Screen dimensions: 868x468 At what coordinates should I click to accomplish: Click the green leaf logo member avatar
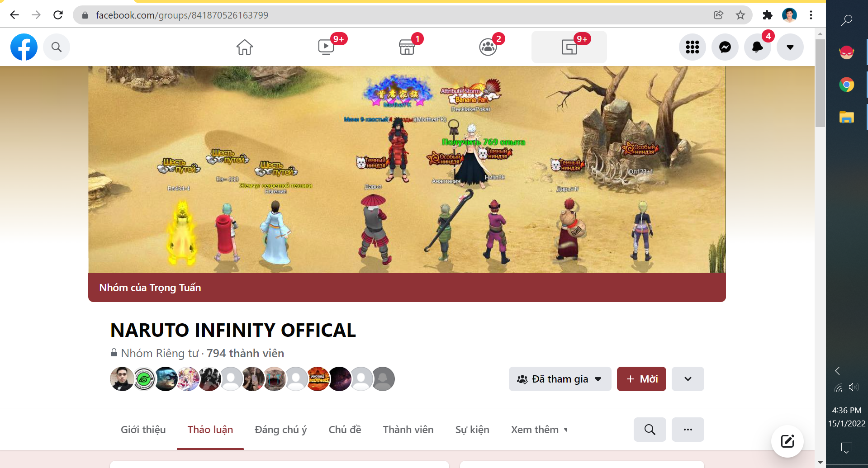click(x=144, y=379)
